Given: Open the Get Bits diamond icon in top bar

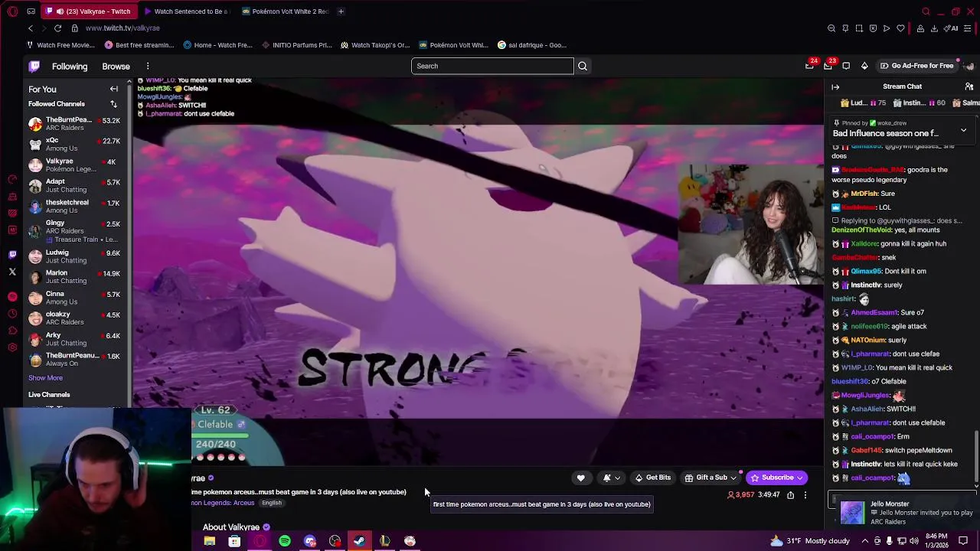Looking at the screenshot, I should coord(864,66).
